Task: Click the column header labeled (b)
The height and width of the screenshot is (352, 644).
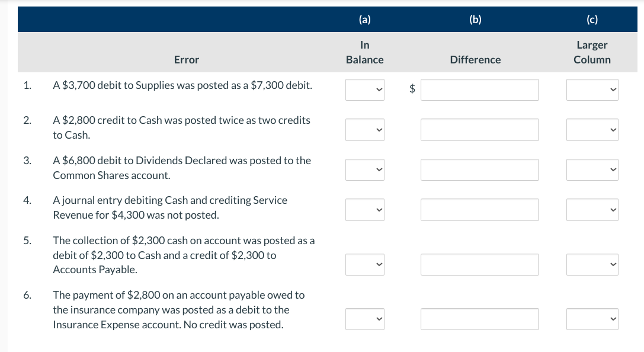Action: (474, 19)
